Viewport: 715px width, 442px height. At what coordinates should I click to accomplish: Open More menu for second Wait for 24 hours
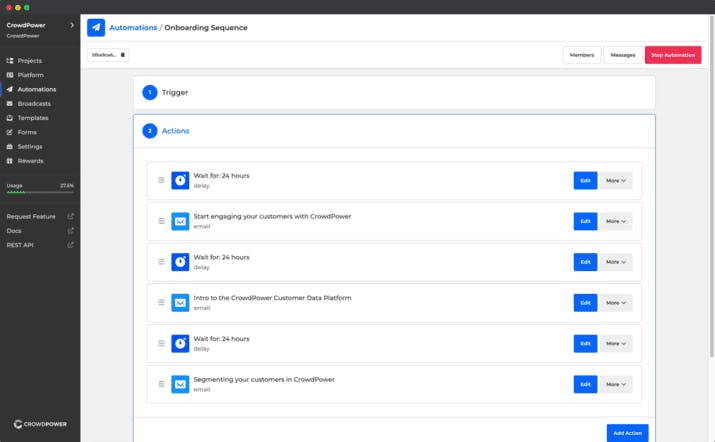pyautogui.click(x=616, y=262)
